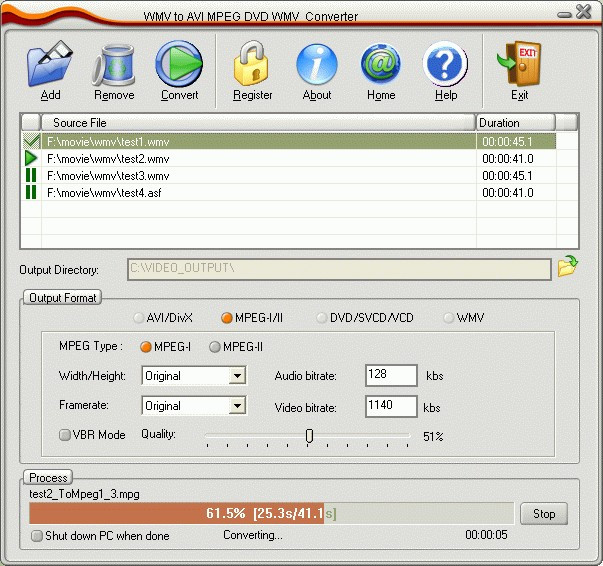
Task: Click the play icon beside test2.wmv
Action: coord(31,158)
